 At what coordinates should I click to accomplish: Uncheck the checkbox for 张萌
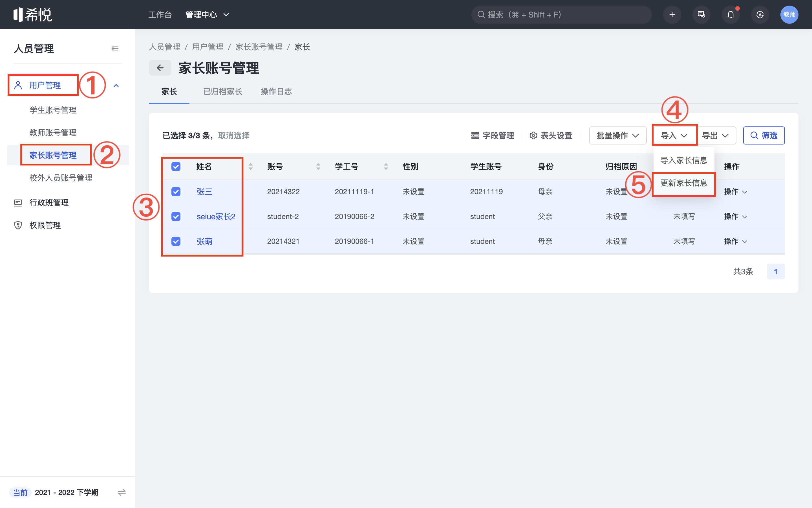coord(176,241)
